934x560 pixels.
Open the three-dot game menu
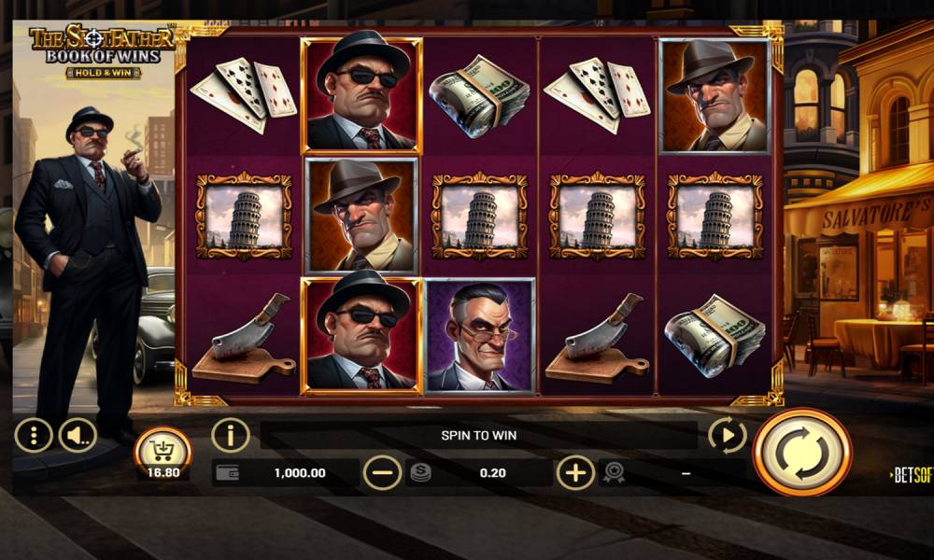tap(34, 436)
